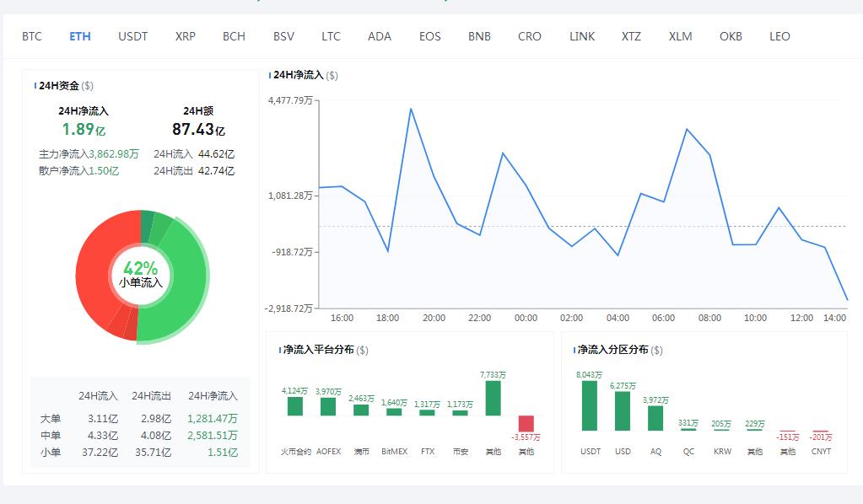Open the BCH coin tab
Image resolution: width=863 pixels, height=504 pixels.
click(234, 36)
